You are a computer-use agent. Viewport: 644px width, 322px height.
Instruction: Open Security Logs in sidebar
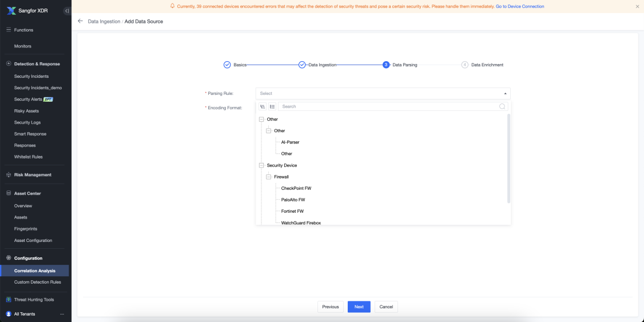coord(27,122)
